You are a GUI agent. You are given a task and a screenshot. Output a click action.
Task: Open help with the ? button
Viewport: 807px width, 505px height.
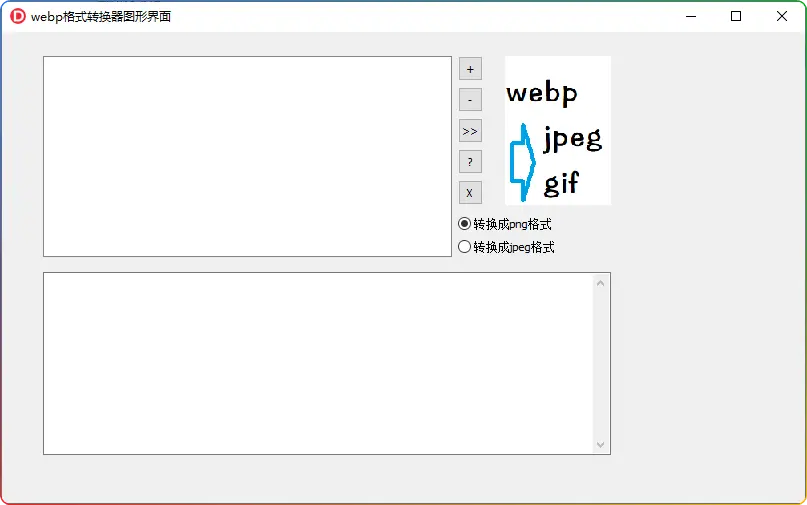click(470, 162)
